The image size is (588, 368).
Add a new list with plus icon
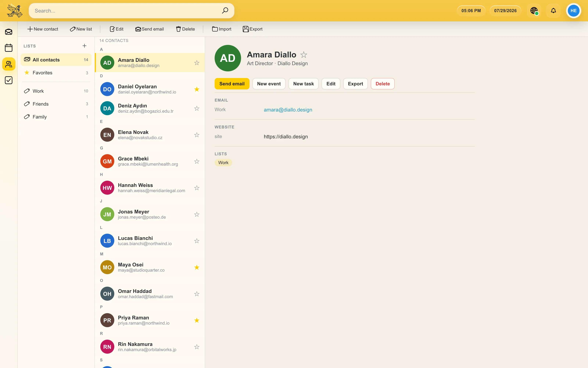point(84,46)
